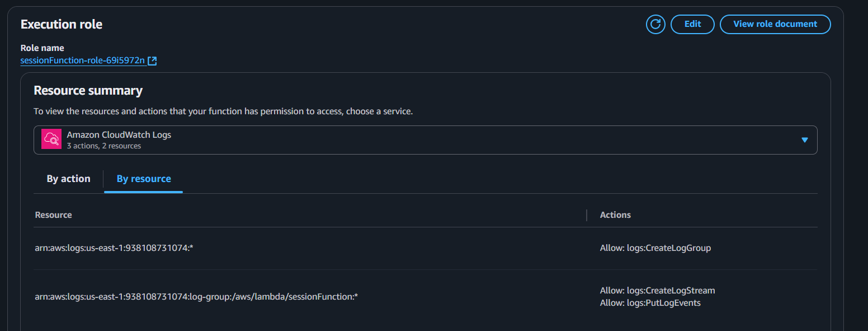Click the '3 actions, 2 resources' text
Viewport: 868px width, 331px height.
click(104, 146)
